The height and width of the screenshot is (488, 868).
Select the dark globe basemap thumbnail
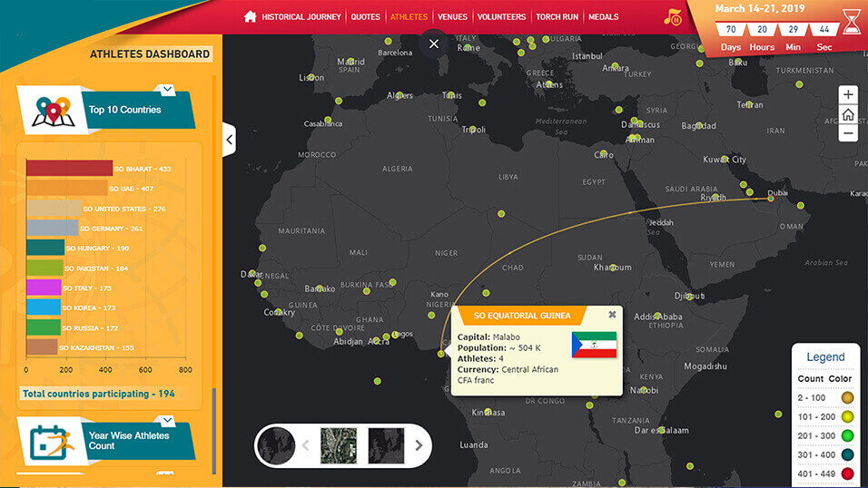(277, 445)
